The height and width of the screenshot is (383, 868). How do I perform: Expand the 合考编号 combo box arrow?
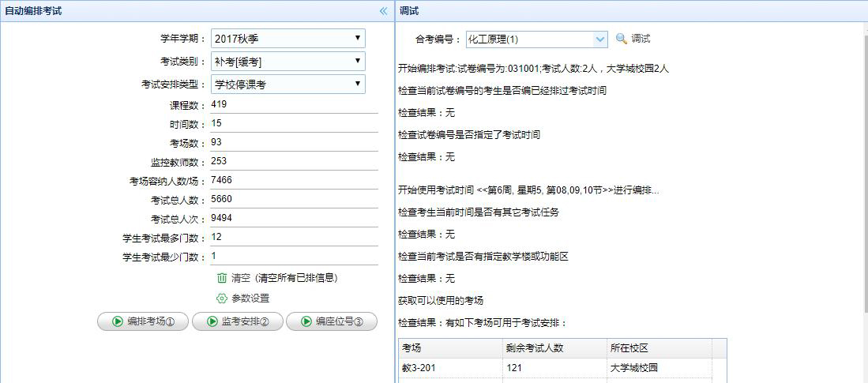[599, 39]
